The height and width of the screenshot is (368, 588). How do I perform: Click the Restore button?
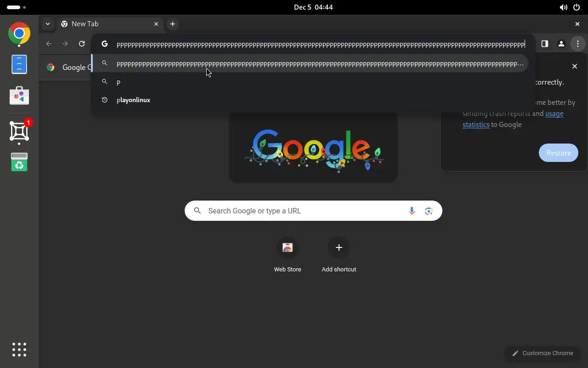[559, 153]
